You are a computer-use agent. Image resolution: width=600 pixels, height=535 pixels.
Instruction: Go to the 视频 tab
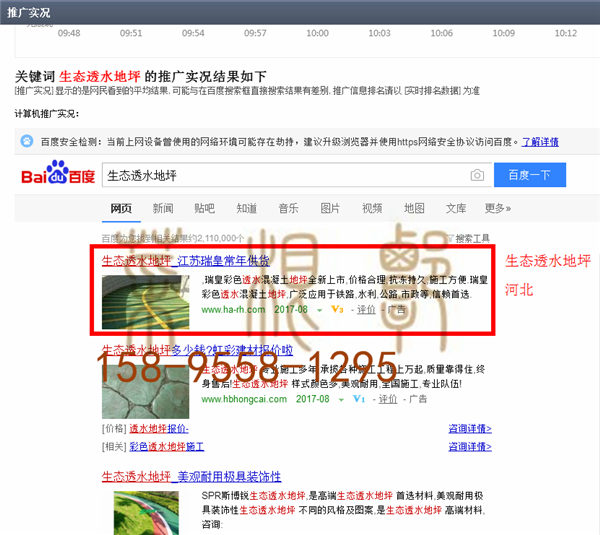[x=372, y=208]
